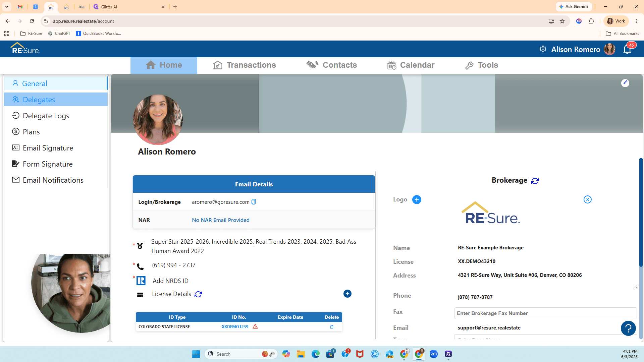Click the page vertical scrollbar
The image size is (644, 362).
tap(641, 213)
